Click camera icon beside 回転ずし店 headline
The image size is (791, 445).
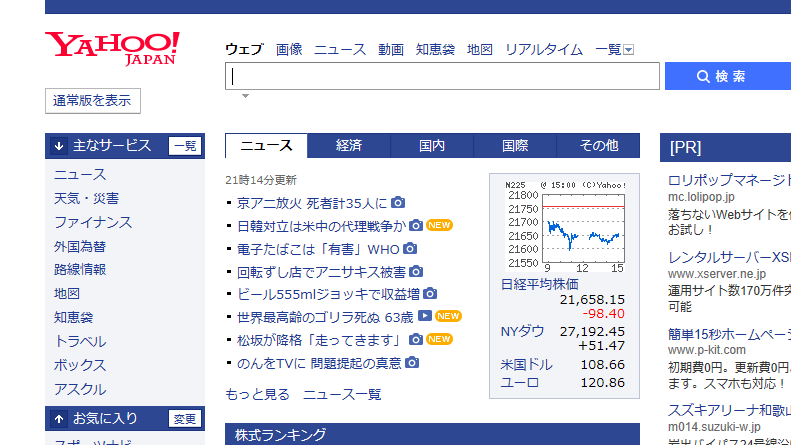pyautogui.click(x=416, y=272)
